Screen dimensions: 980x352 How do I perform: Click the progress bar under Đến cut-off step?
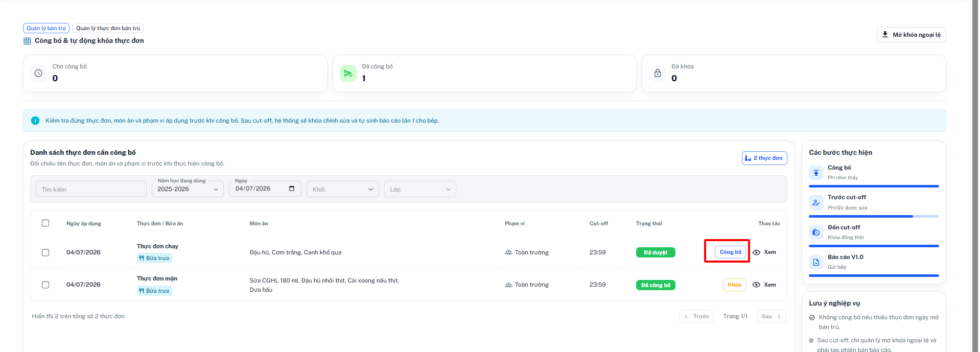874,246
